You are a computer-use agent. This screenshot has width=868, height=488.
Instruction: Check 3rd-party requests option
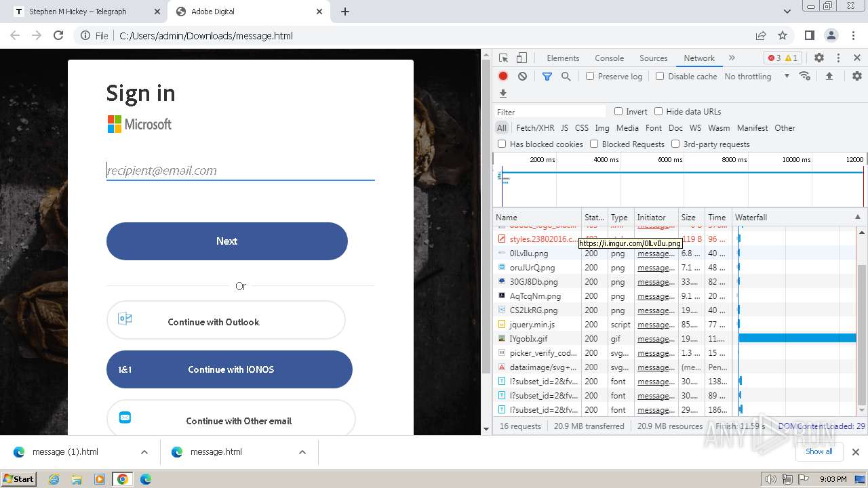(675, 144)
